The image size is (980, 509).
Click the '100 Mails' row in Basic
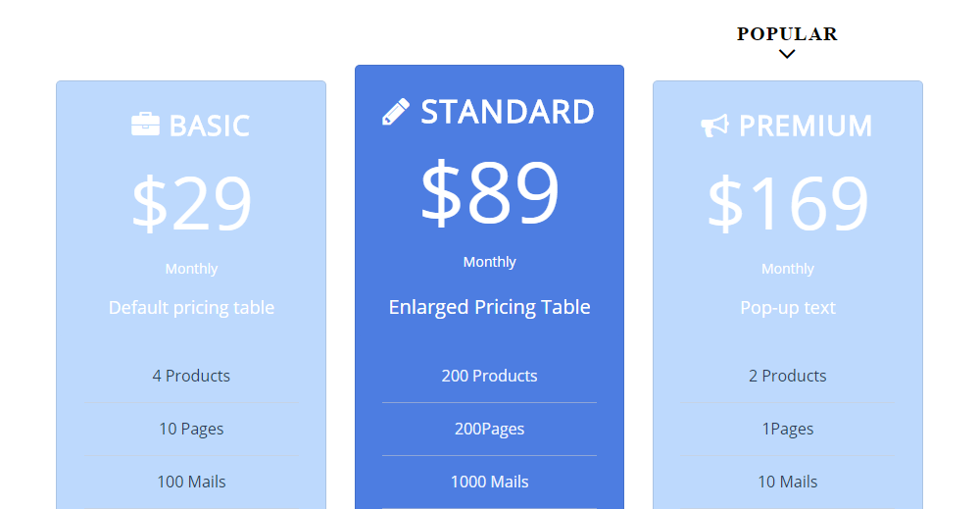coord(191,482)
